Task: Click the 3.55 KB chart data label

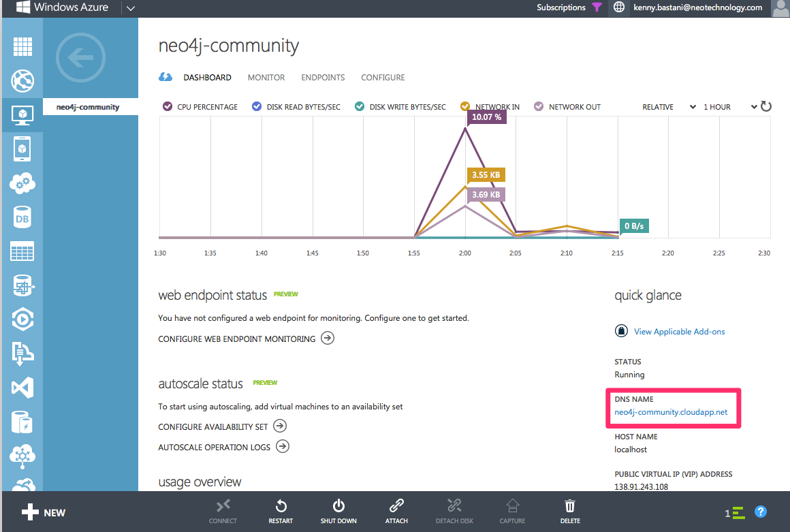Action: 486,175
